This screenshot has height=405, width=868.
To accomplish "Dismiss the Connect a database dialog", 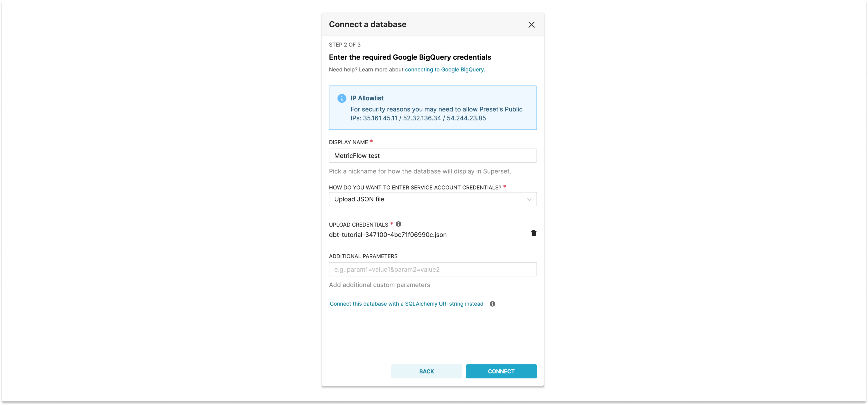I will coord(531,25).
